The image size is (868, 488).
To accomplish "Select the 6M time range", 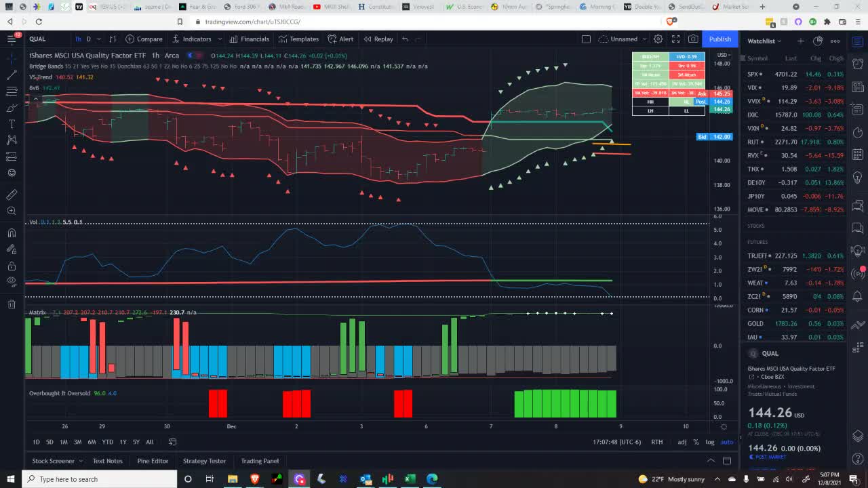I will point(92,442).
